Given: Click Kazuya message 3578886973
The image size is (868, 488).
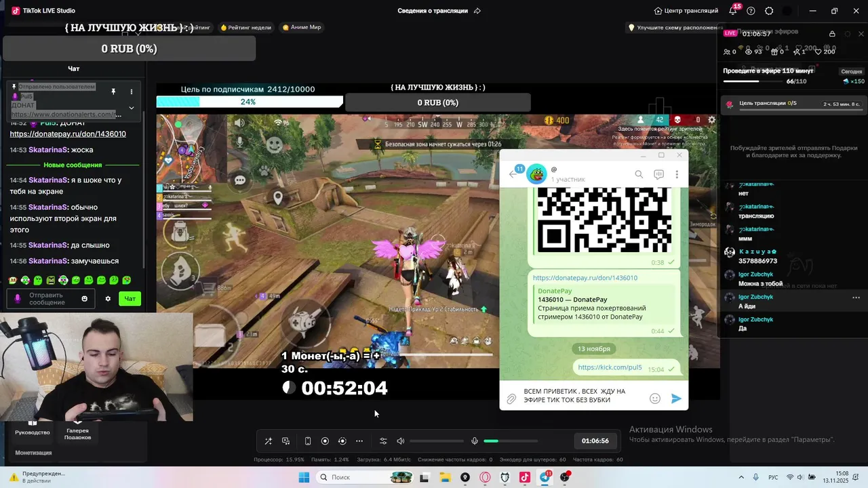Looking at the screenshot, I should pyautogui.click(x=757, y=261).
